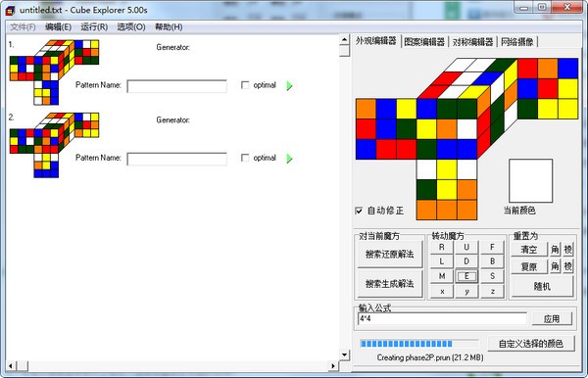Click the 输入公式 maneuver input field
This screenshot has width=588, height=378.
point(443,319)
